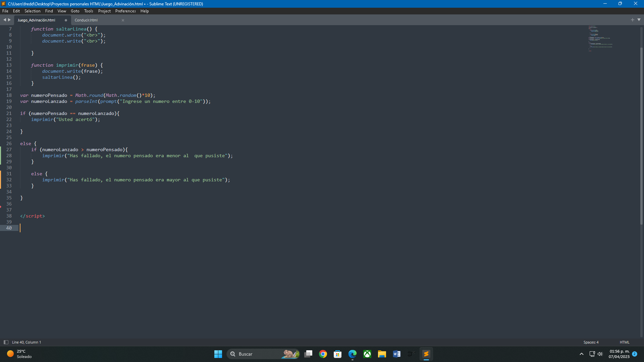Viewport: 644px width, 362px height.
Task: Open the File menu
Action: 5,11
